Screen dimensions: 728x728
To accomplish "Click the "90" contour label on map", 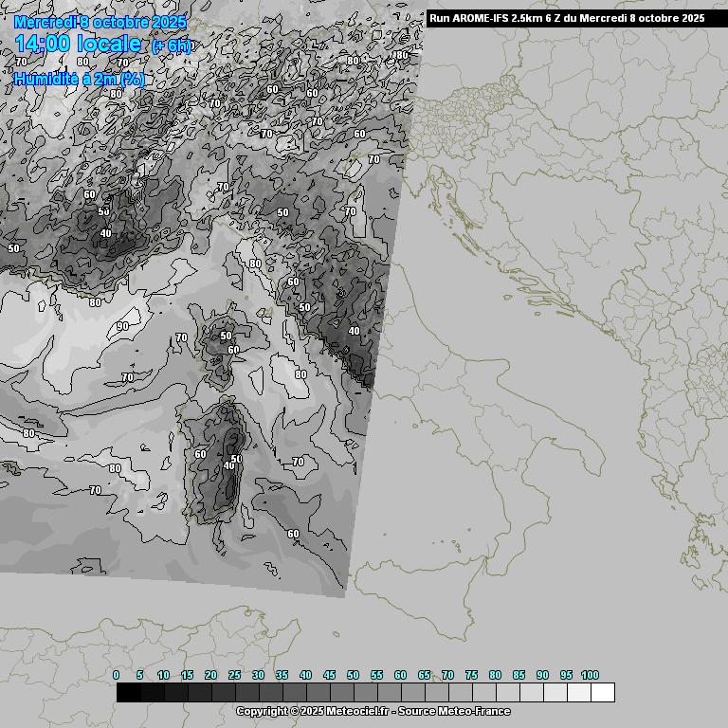I will coord(122,326).
